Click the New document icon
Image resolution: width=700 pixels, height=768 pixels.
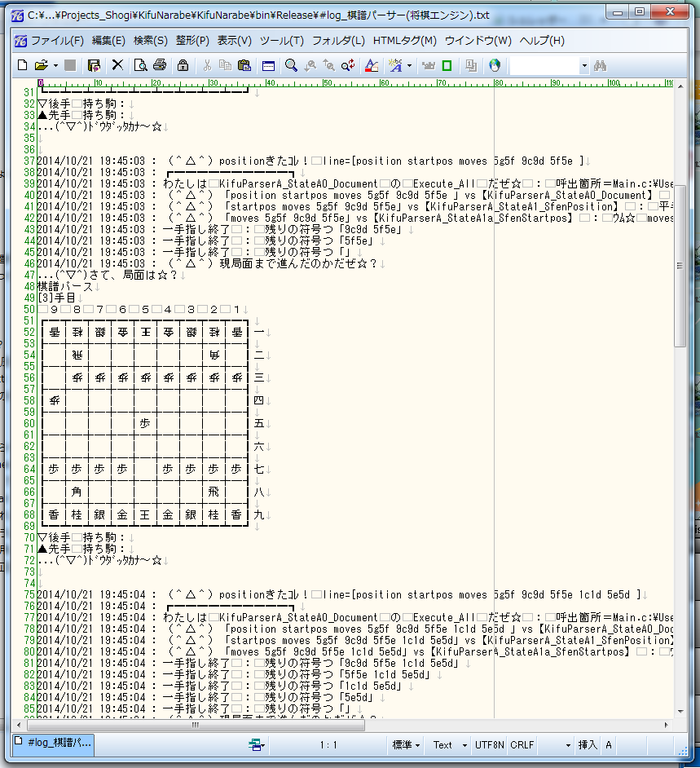[x=23, y=65]
